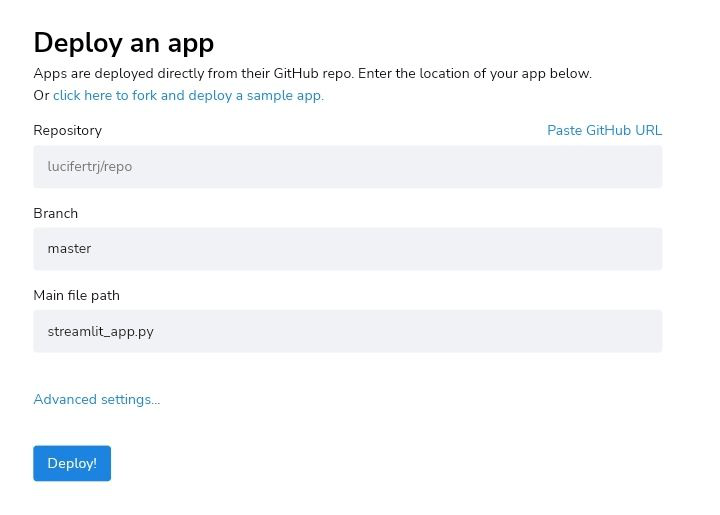This screenshot has height=515, width=720.
Task: Place cursor on the 'master' branch text
Action: [69, 249]
